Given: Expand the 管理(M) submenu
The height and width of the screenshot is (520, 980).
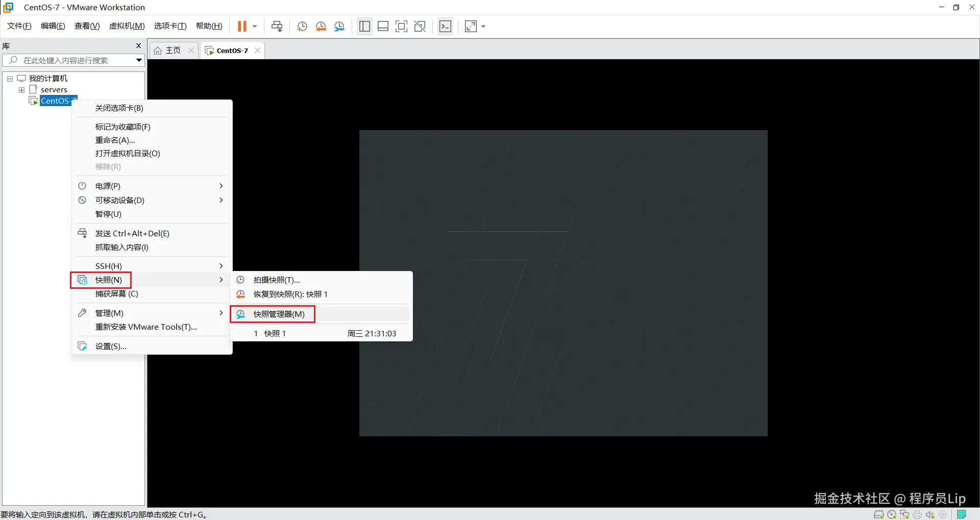Looking at the screenshot, I should (x=152, y=313).
